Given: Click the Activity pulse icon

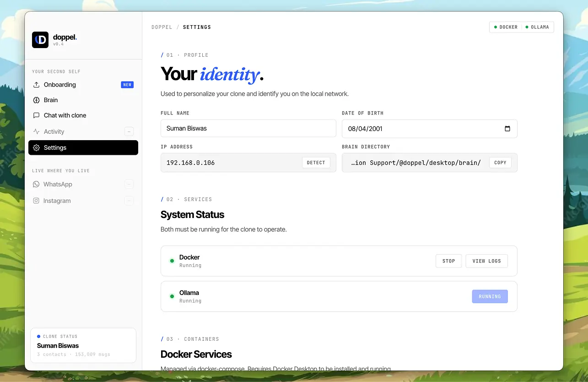Looking at the screenshot, I should tap(37, 131).
